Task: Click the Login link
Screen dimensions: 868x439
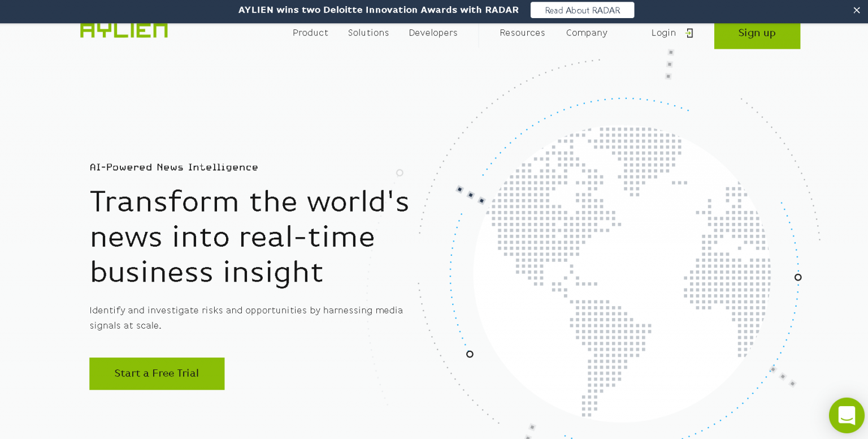Action: click(663, 33)
